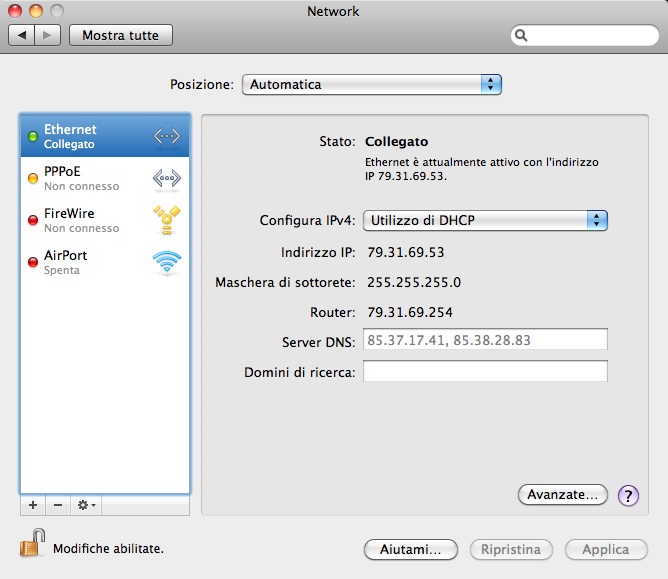Open the gear action menu
This screenshot has height=579, width=668.
pyautogui.click(x=86, y=505)
